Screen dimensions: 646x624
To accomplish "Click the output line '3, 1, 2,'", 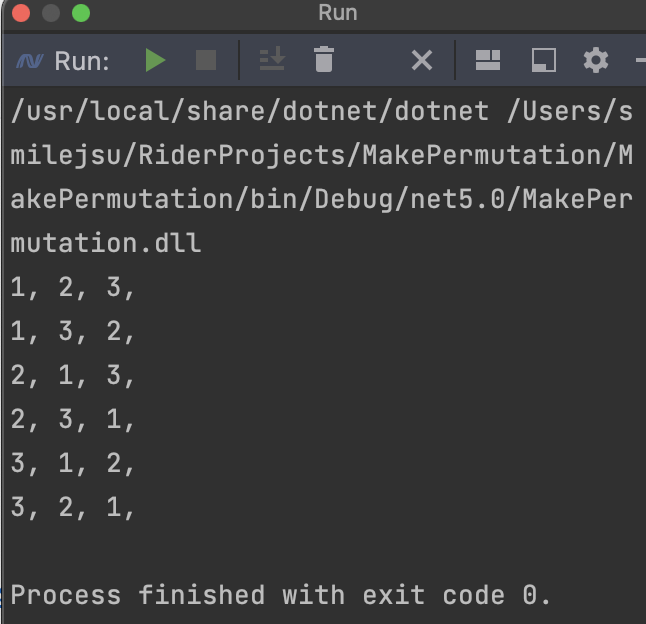I will coord(73,463).
